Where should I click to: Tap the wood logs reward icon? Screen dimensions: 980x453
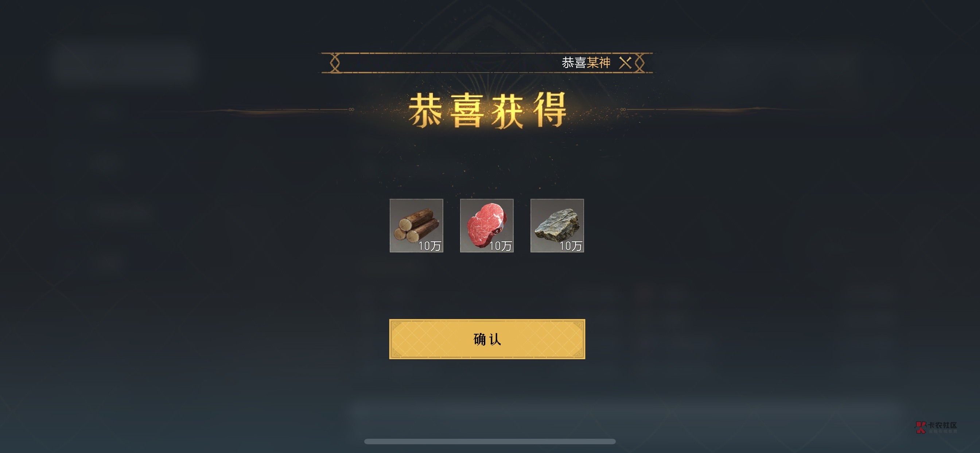(x=416, y=225)
